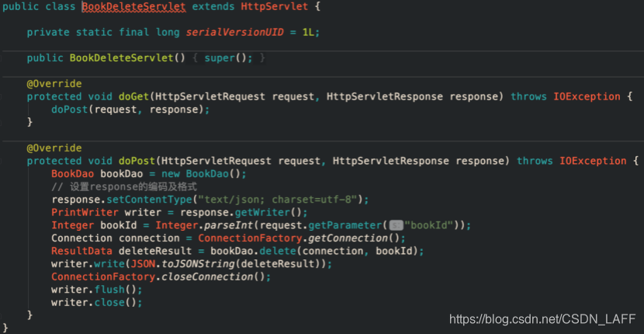
Task: Click the doPost method name in its declaration
Action: point(137,161)
